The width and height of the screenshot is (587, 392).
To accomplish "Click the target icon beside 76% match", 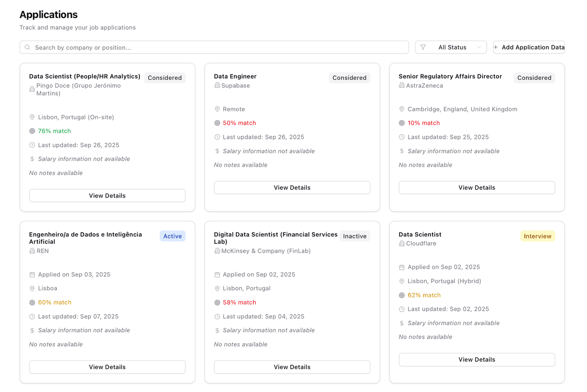I will point(32,131).
